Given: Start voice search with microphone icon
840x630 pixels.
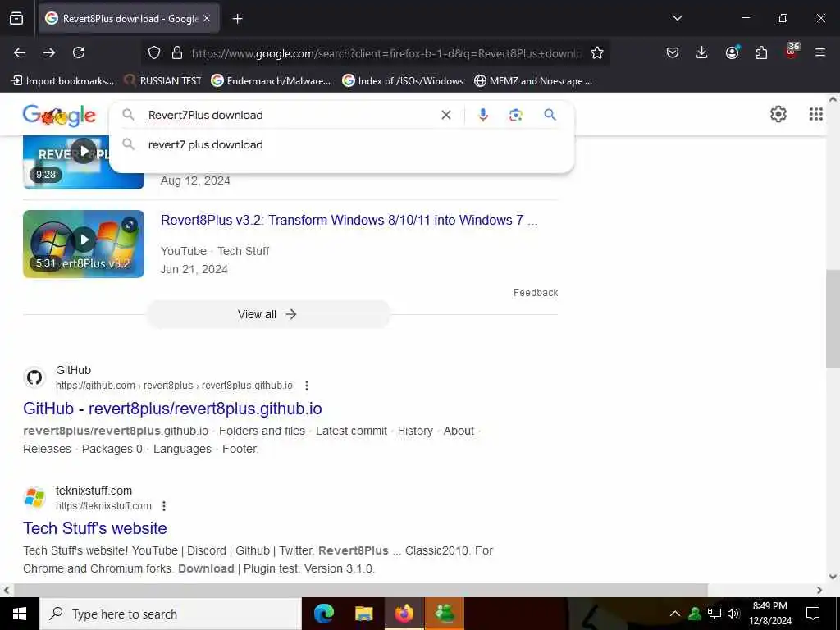Looking at the screenshot, I should 482,115.
